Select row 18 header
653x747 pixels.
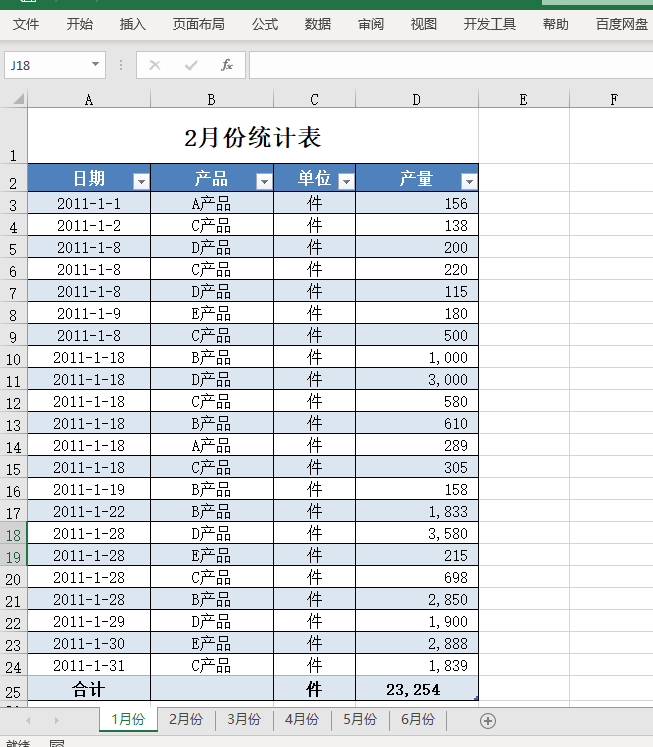pyautogui.click(x=13, y=534)
